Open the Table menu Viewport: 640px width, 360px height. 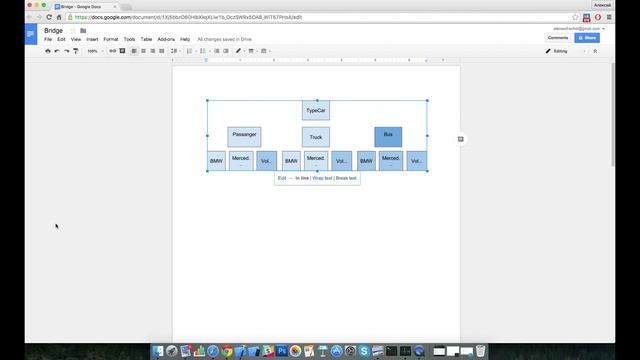point(146,39)
